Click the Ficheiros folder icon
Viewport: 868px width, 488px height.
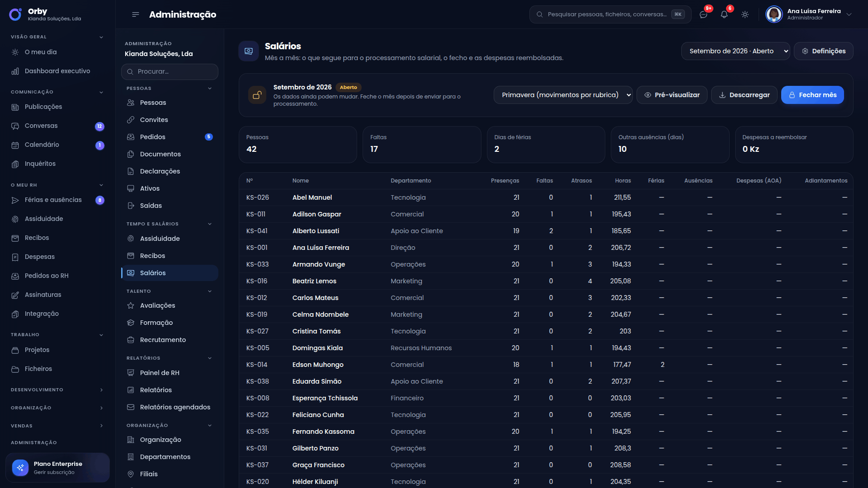(x=15, y=369)
